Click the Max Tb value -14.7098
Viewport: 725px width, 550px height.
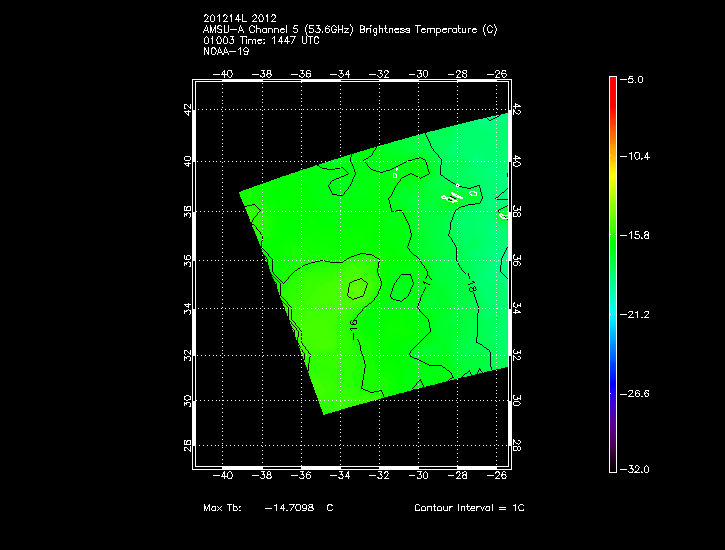coord(290,508)
